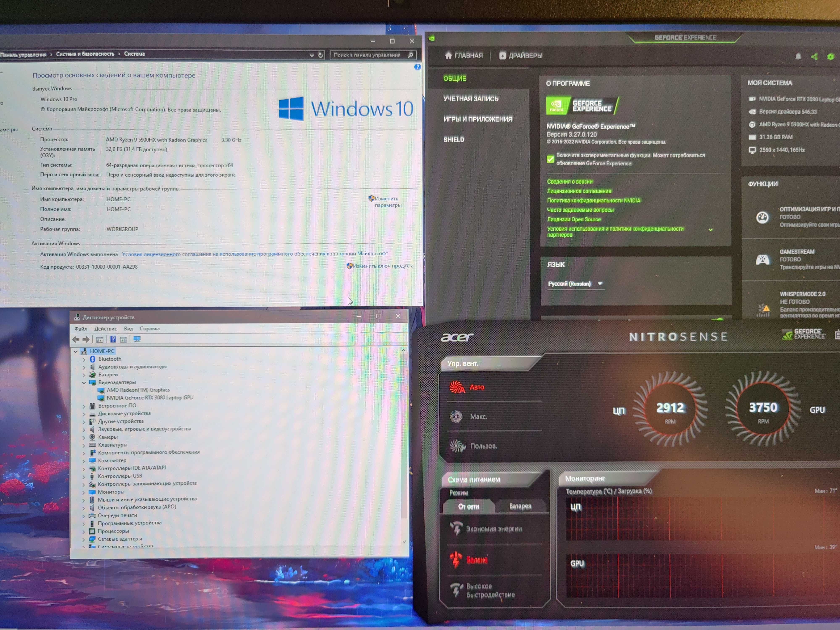Select УЧЕТНАЯ ЗАПИСЬ in settings sidebar
This screenshot has width=840, height=630.
(x=471, y=99)
